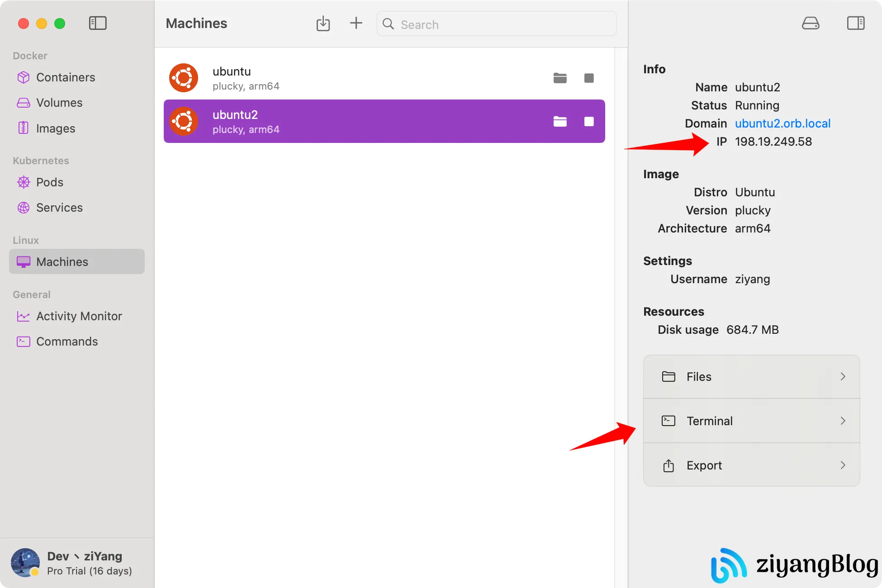This screenshot has width=882, height=588.
Task: Open the Containers section
Action: pos(77,77)
